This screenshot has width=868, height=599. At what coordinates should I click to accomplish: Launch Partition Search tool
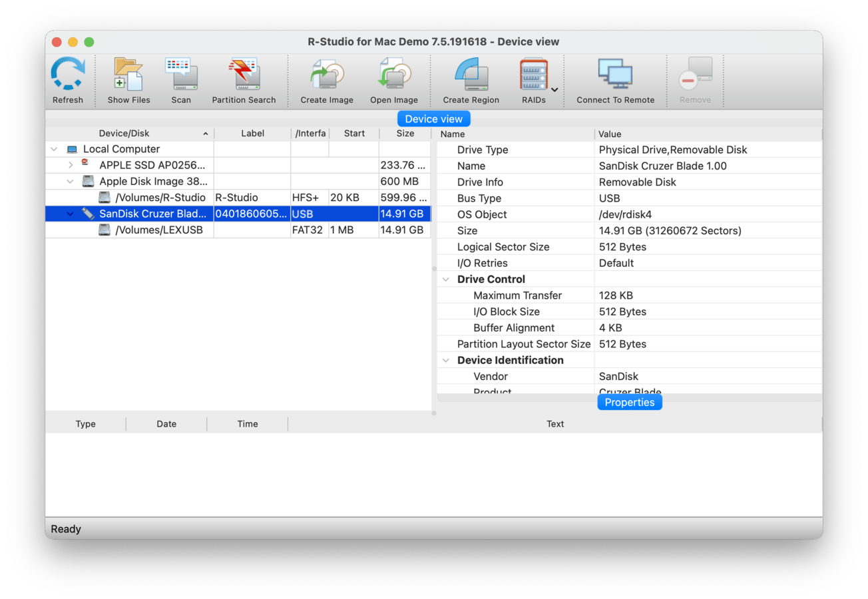point(244,75)
